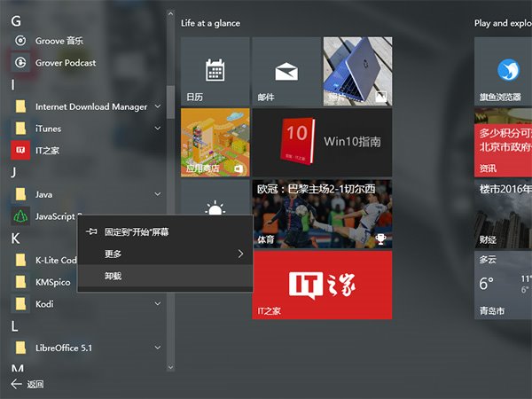532x399 pixels.
Task: Open the photos tile showing a blue laptop
Action: (x=357, y=71)
